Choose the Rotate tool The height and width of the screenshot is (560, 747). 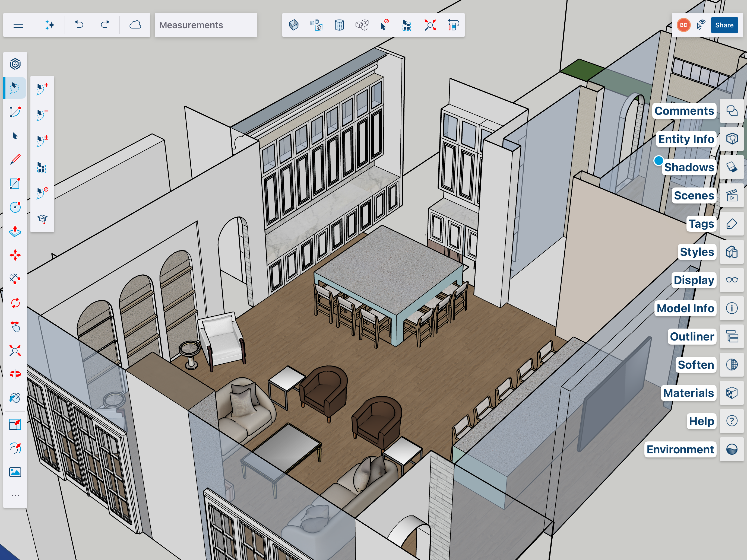click(15, 303)
